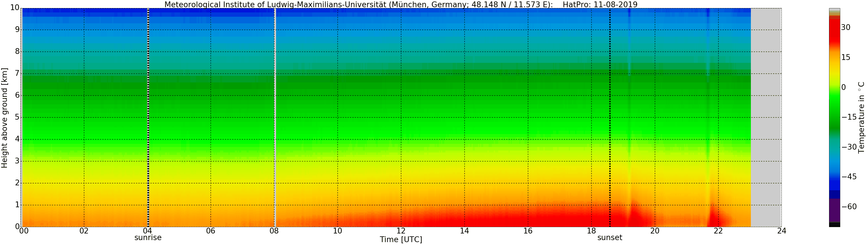868x245 pixels.
Task: Click the sunset dotted vertical line
Action: (610, 118)
